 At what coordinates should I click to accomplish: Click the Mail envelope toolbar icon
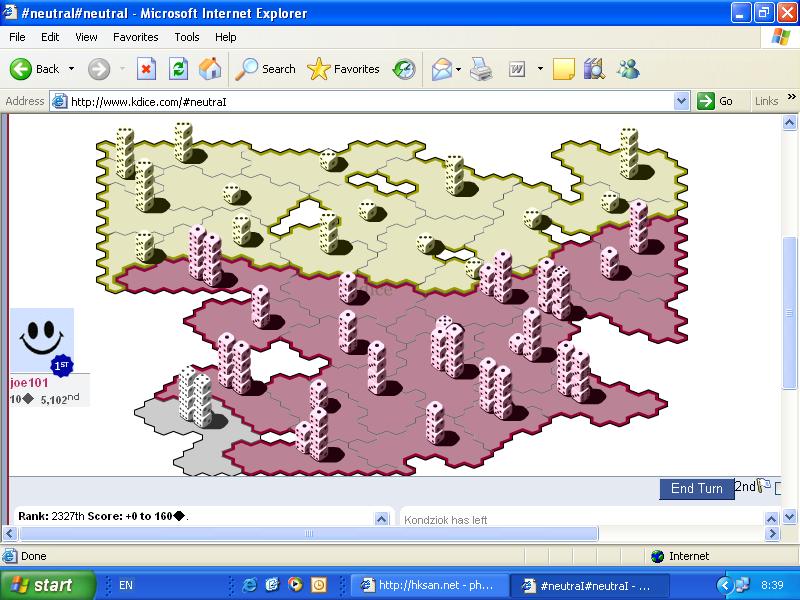tap(441, 69)
